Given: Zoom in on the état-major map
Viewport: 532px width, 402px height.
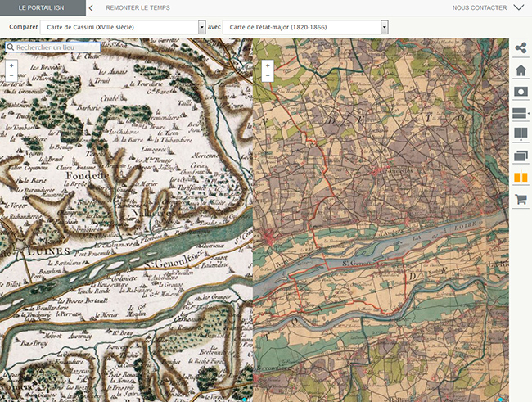Looking at the screenshot, I should [x=268, y=65].
